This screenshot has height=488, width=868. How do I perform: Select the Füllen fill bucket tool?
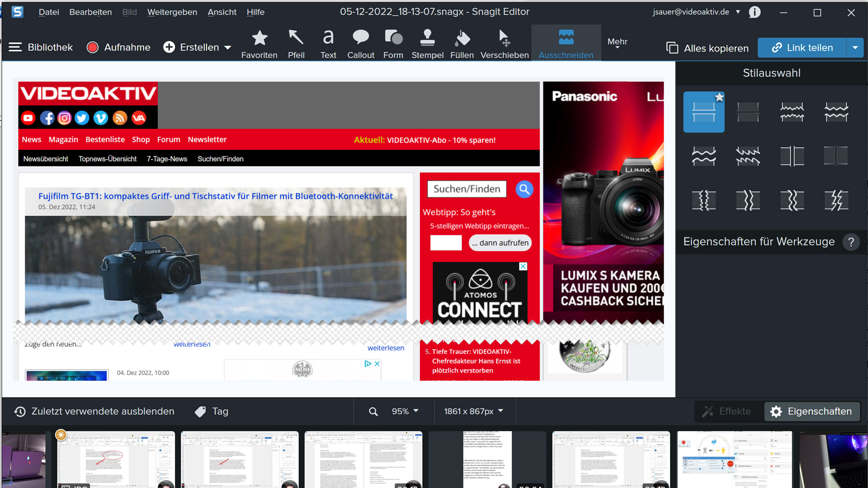[462, 44]
